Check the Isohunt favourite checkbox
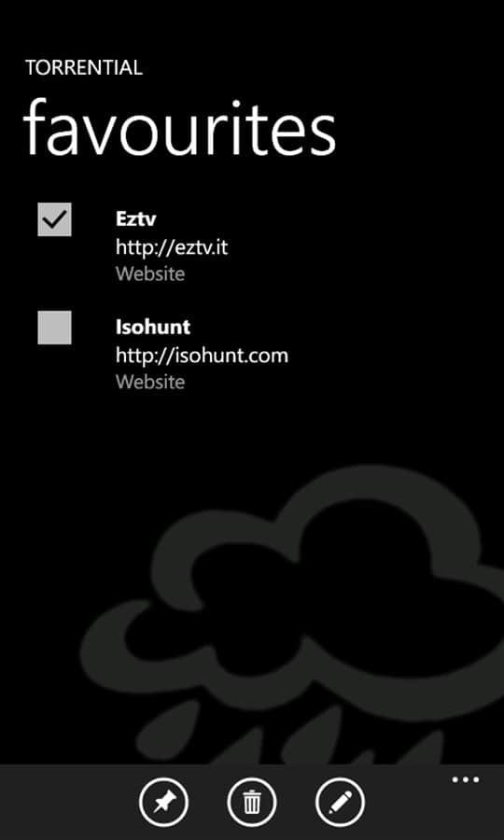The image size is (504, 840). [x=54, y=328]
